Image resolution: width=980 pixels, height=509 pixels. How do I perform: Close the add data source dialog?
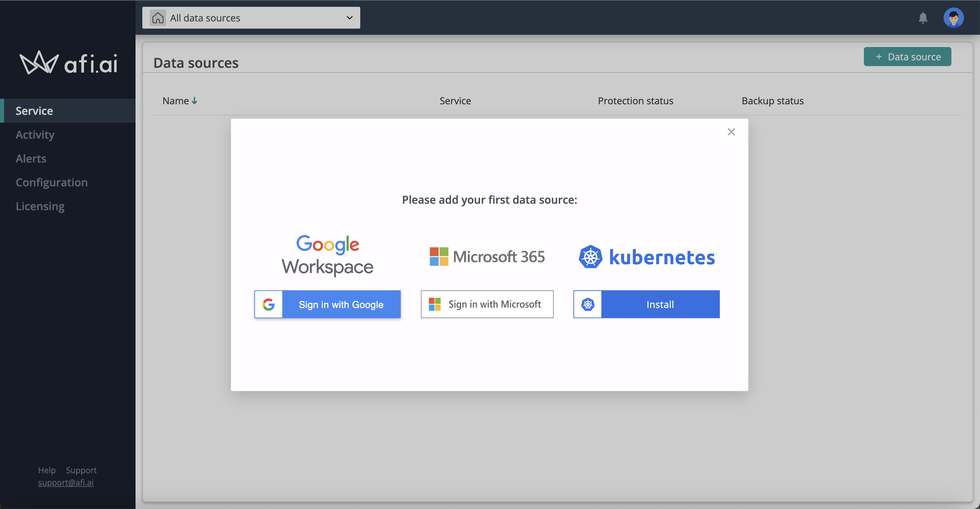point(731,132)
